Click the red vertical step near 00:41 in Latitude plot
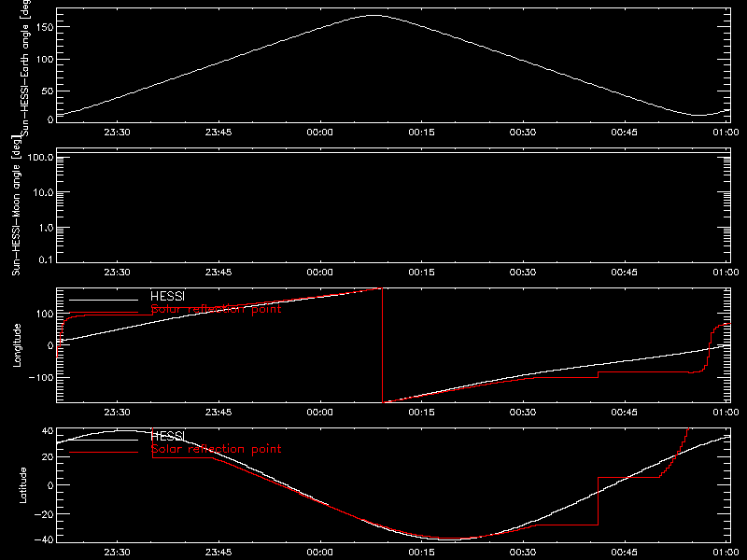Viewport: 747px width, 560px height. 598,501
